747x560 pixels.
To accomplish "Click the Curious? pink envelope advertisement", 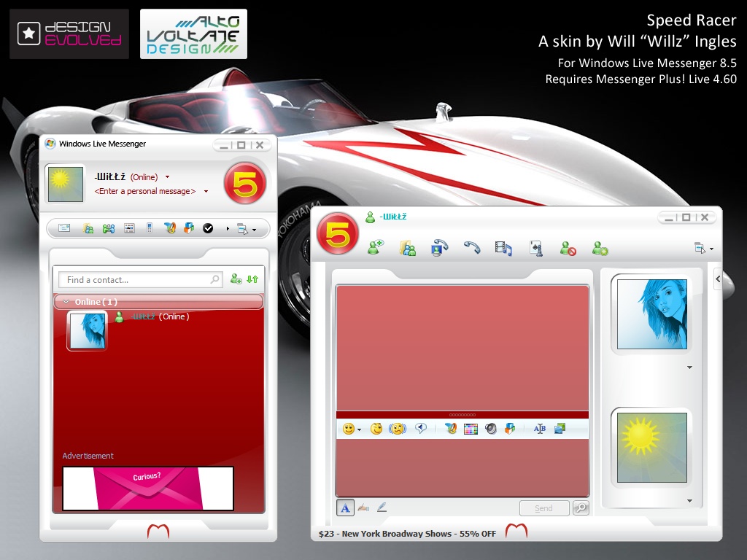I will (148, 489).
